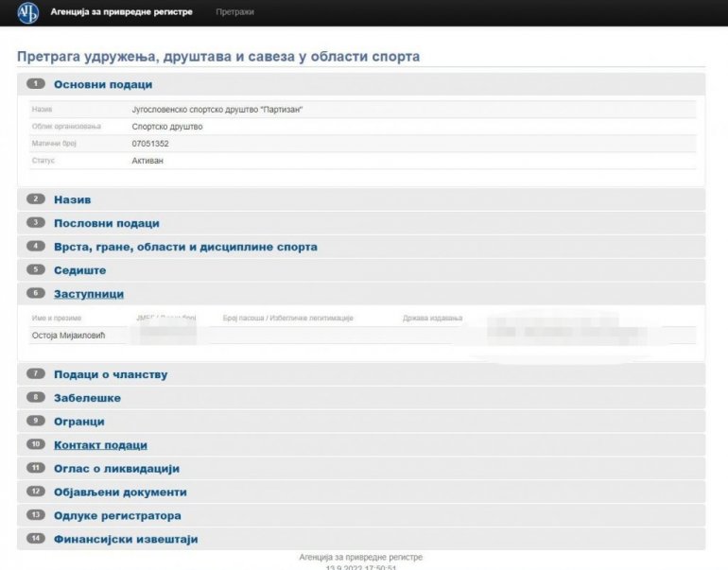Screen dimensions: 728x570
Task: Click the APR agency logo icon
Action: click(x=28, y=12)
